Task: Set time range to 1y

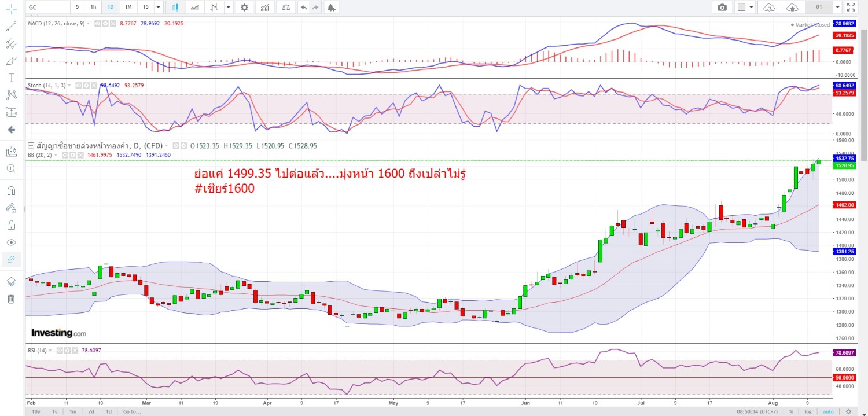Action: (54, 411)
